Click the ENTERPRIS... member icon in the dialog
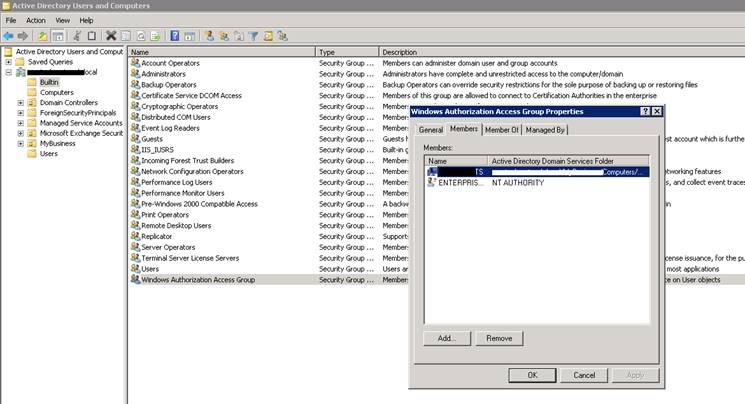The height and width of the screenshot is (404, 745). click(x=431, y=183)
